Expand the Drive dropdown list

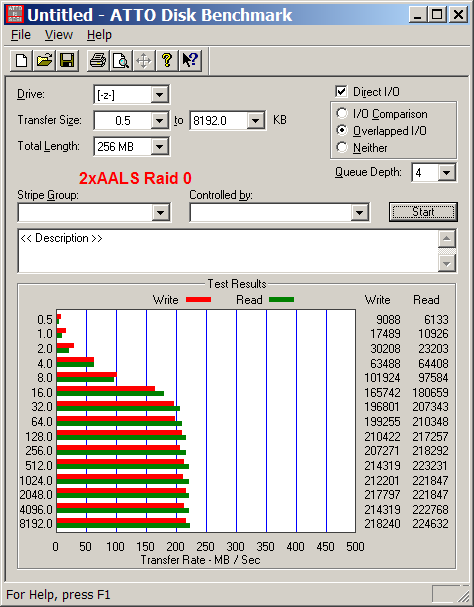(x=159, y=94)
